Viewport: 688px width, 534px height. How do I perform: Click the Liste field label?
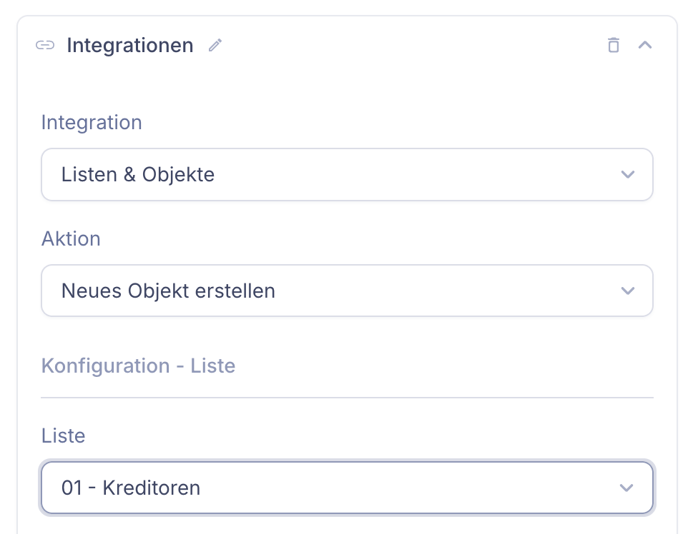click(63, 436)
